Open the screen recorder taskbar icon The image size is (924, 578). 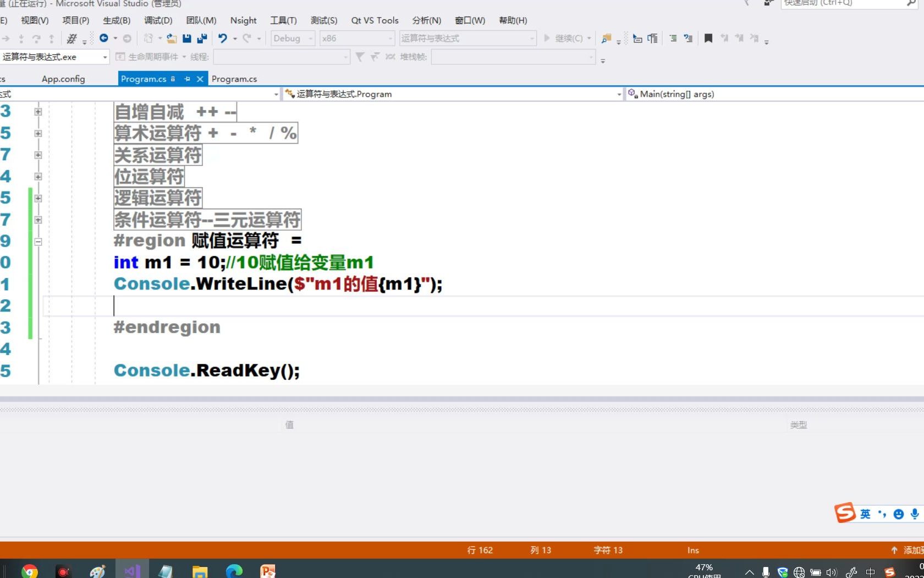coord(63,571)
